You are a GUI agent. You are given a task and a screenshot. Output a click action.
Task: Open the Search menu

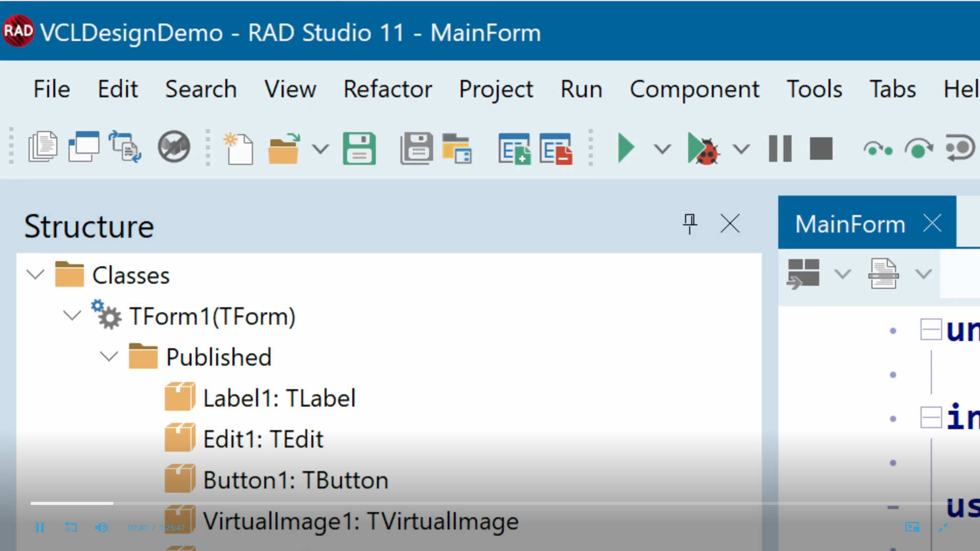[201, 90]
